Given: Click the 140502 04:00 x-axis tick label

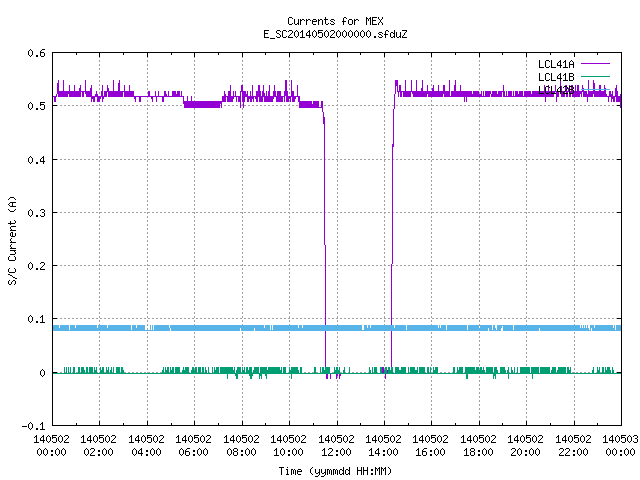Looking at the screenshot, I should (x=146, y=445).
